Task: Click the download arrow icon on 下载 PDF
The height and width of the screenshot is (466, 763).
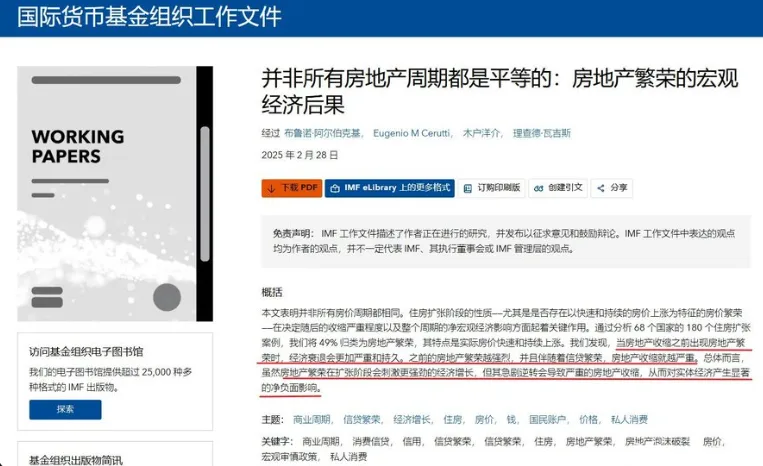Action: tap(272, 188)
